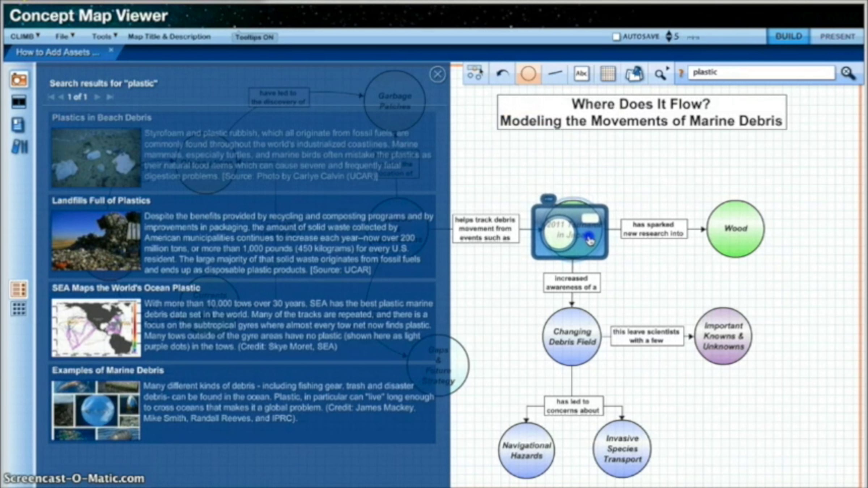Select the line connector tool
The height and width of the screenshot is (488, 868).
point(555,73)
